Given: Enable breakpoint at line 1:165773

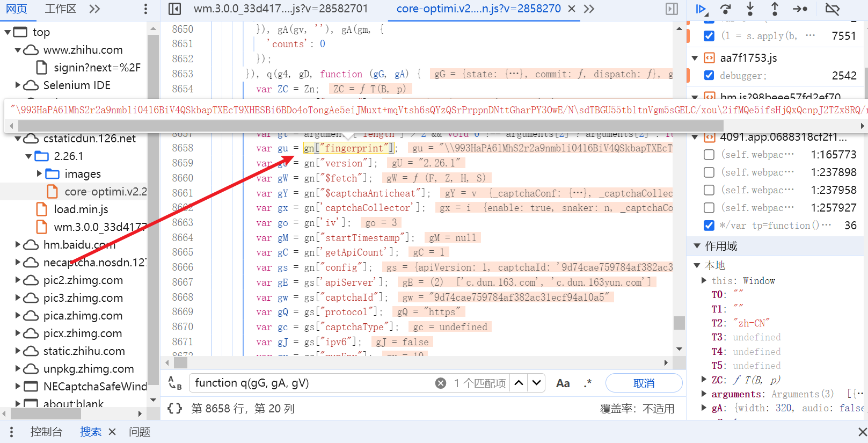Looking at the screenshot, I should 709,155.
